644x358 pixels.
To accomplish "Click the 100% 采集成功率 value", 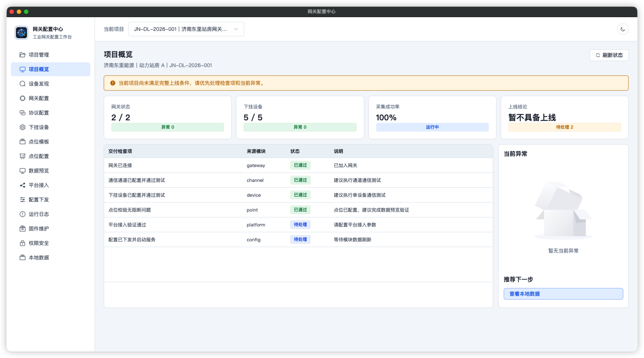I will pyautogui.click(x=386, y=117).
